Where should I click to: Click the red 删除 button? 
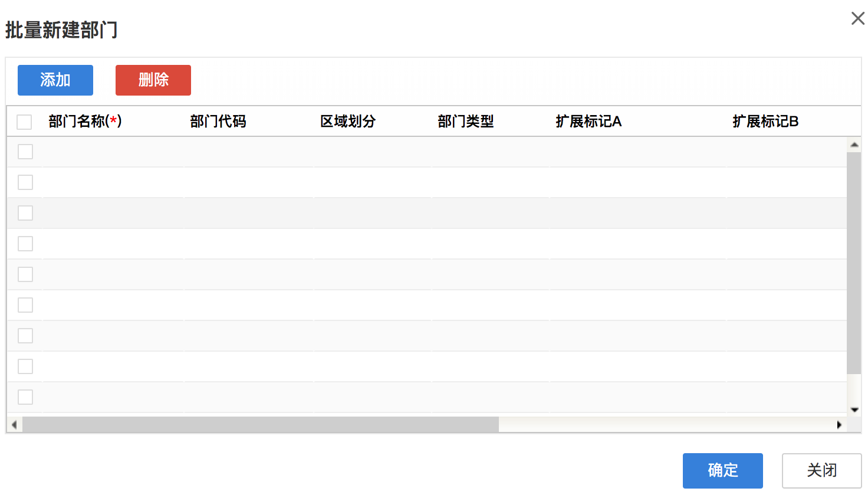(153, 80)
